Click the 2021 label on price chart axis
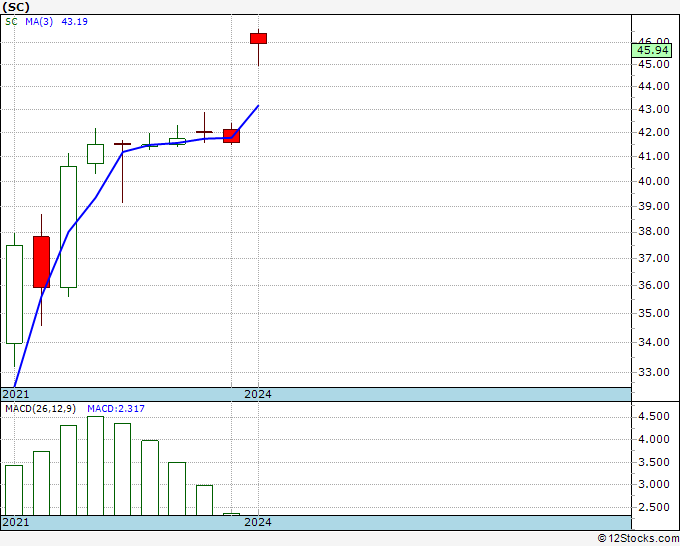The image size is (680, 546). point(16,394)
